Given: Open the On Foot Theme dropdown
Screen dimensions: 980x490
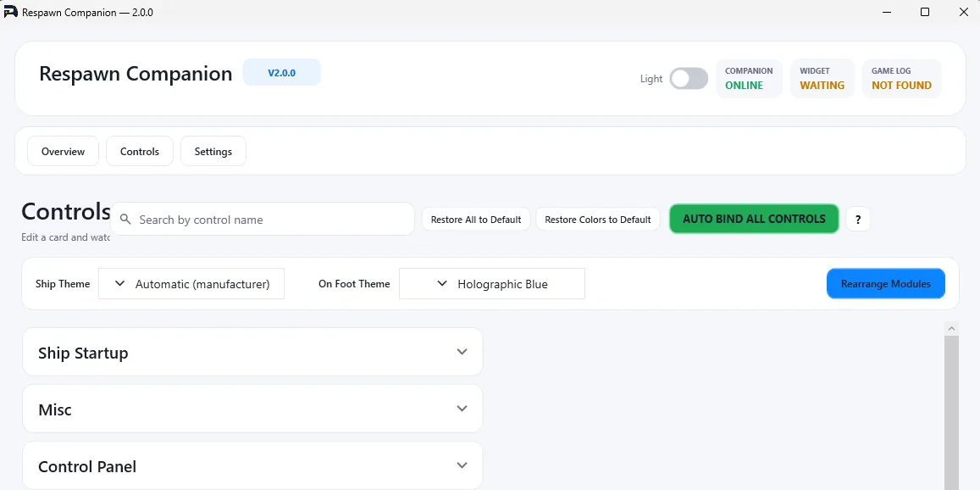Looking at the screenshot, I should coord(492,284).
